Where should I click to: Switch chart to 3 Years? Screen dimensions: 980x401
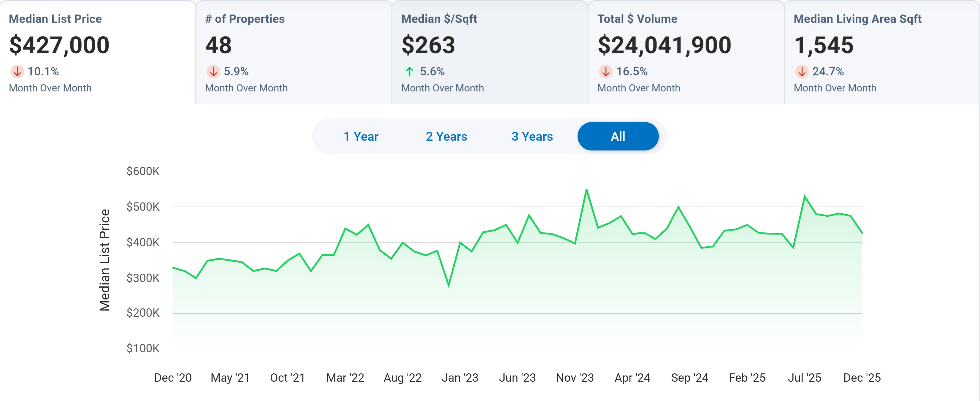pos(532,136)
